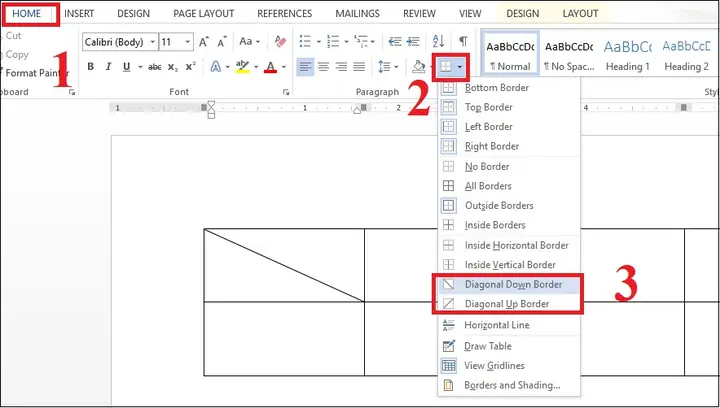Apply Heading 1 style
This screenshot has width=720, height=408.
click(x=627, y=53)
